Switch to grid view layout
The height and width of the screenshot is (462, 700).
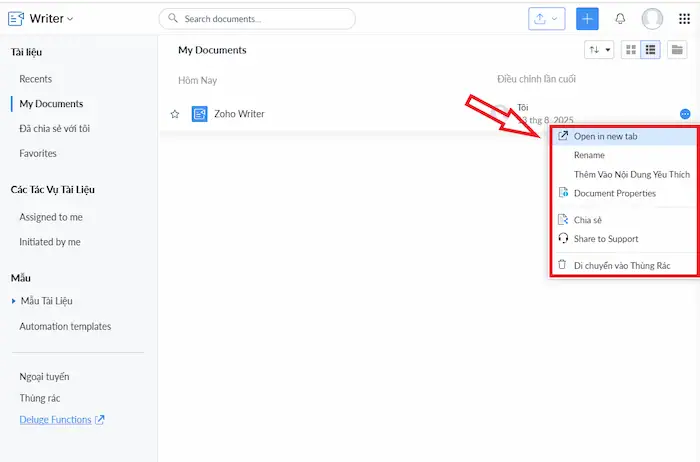(x=630, y=50)
